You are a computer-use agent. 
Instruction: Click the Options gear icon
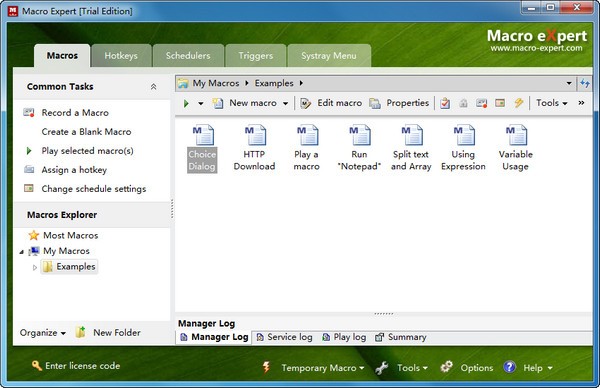(446, 367)
